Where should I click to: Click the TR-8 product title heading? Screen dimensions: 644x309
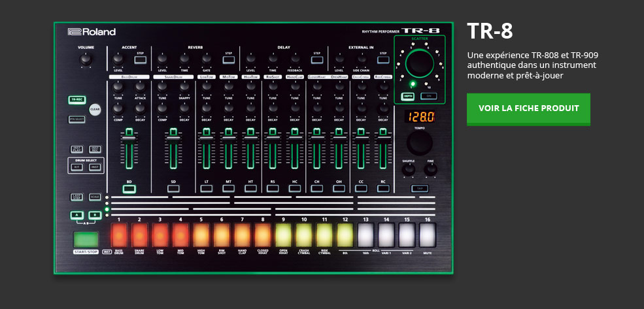point(490,30)
